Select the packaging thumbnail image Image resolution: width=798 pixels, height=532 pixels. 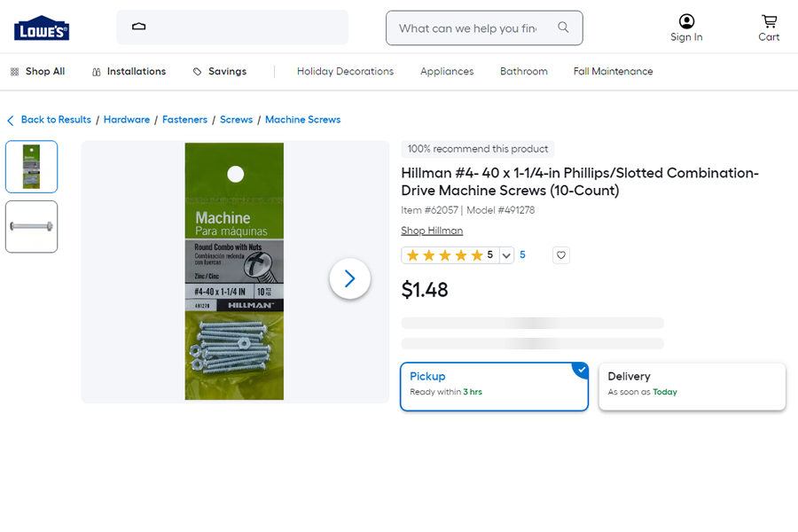coord(32,167)
